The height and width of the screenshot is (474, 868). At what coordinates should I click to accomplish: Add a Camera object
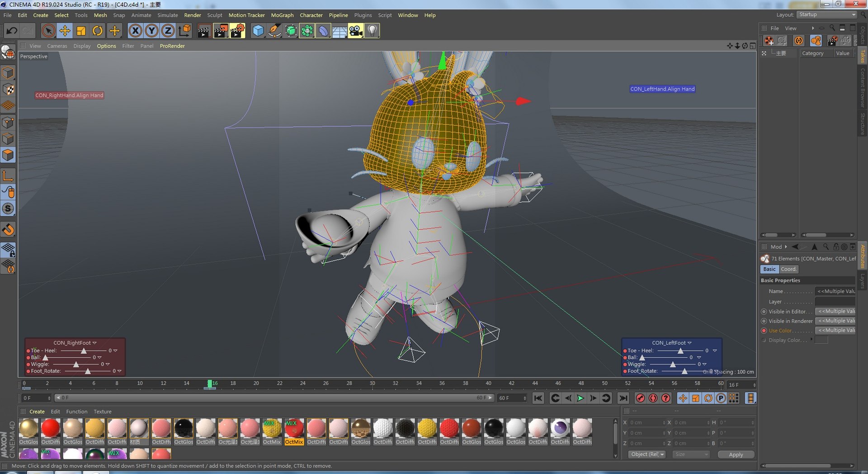356,31
